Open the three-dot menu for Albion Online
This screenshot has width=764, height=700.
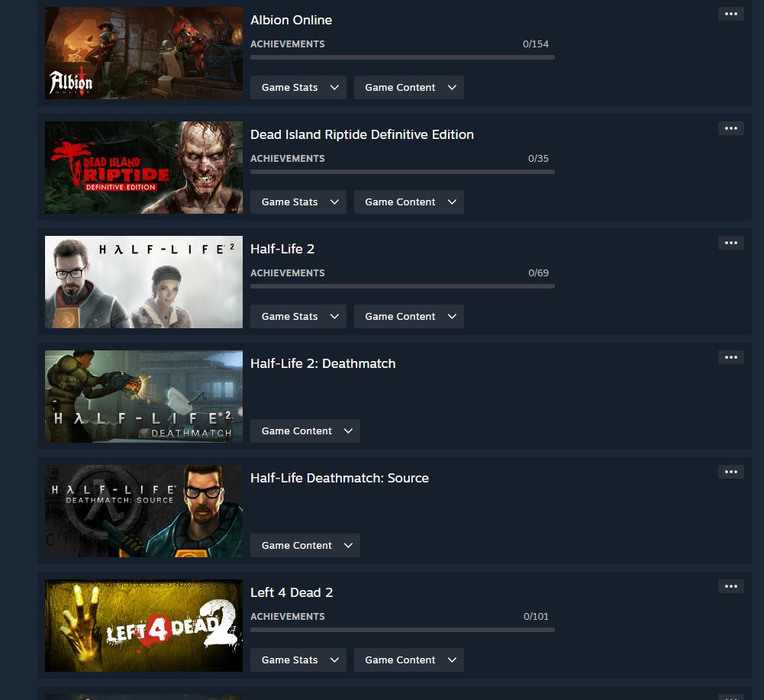(731, 14)
